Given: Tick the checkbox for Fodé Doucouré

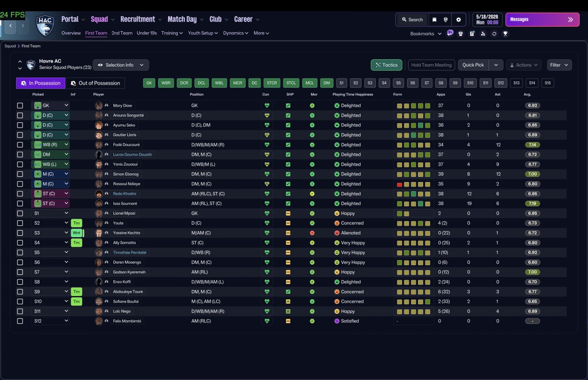Looking at the screenshot, I should 20,145.
